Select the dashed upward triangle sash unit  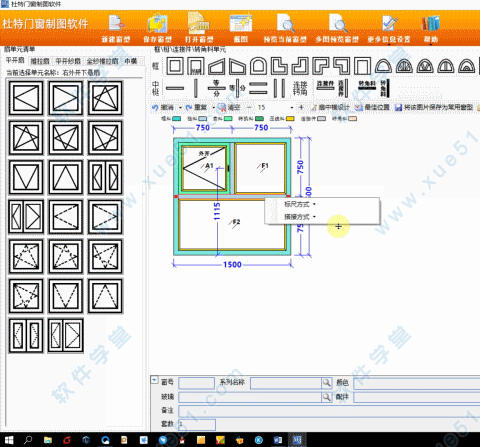105,296
